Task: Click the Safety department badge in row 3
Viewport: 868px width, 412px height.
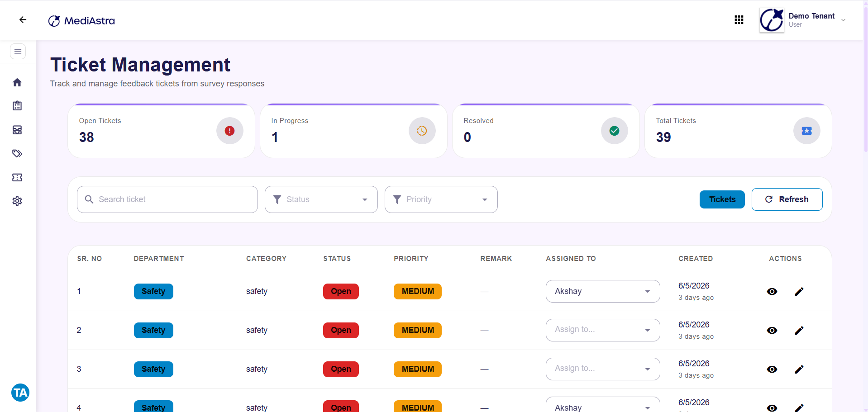Action: pos(153,369)
